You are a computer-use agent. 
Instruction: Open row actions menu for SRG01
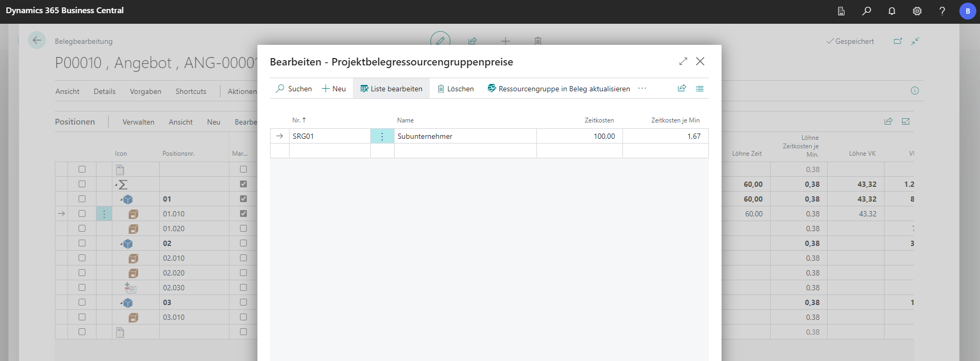click(x=382, y=136)
